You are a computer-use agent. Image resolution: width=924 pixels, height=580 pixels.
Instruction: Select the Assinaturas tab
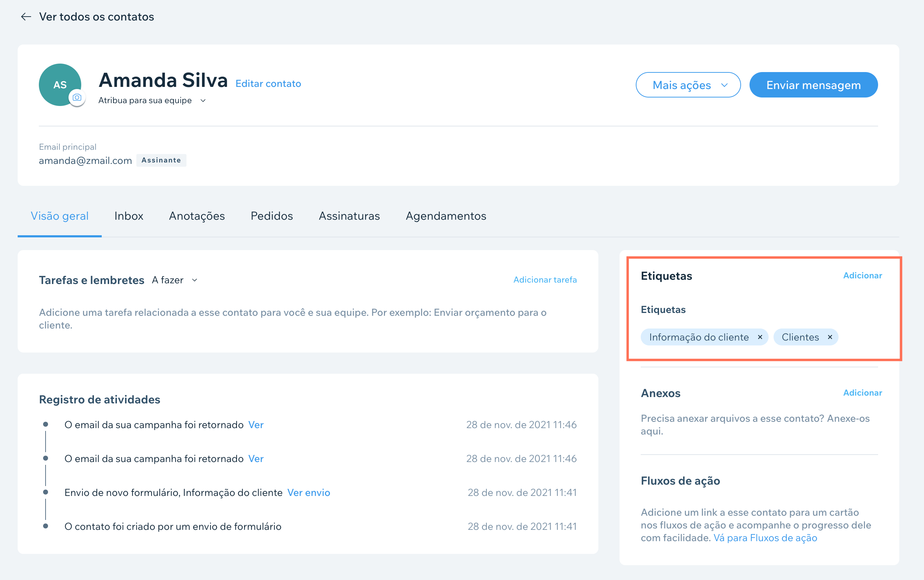point(349,216)
